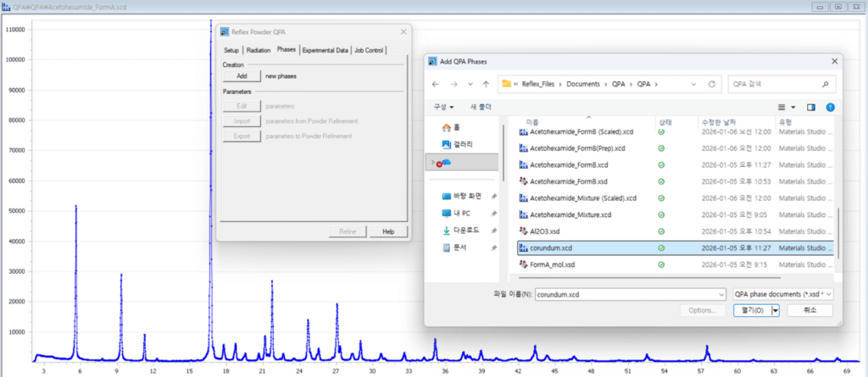
Task: Show the preview pane
Action: (x=811, y=107)
